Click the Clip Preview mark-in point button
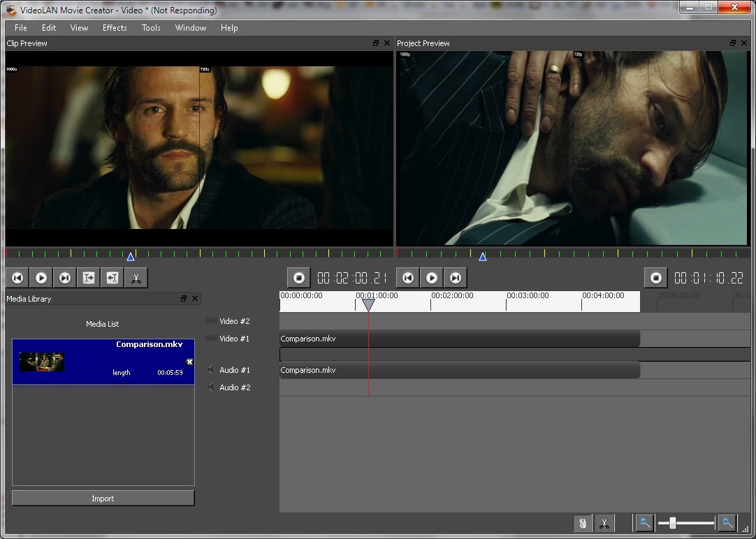The height and width of the screenshot is (539, 756). pos(89,278)
